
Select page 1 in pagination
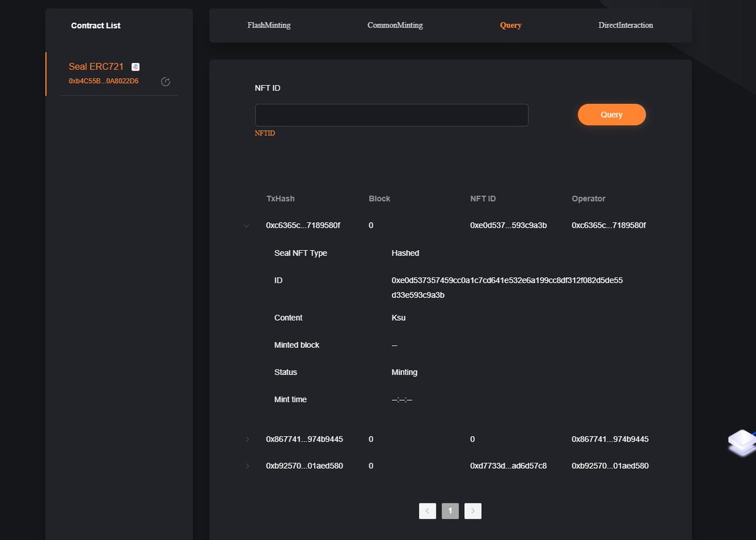click(450, 511)
